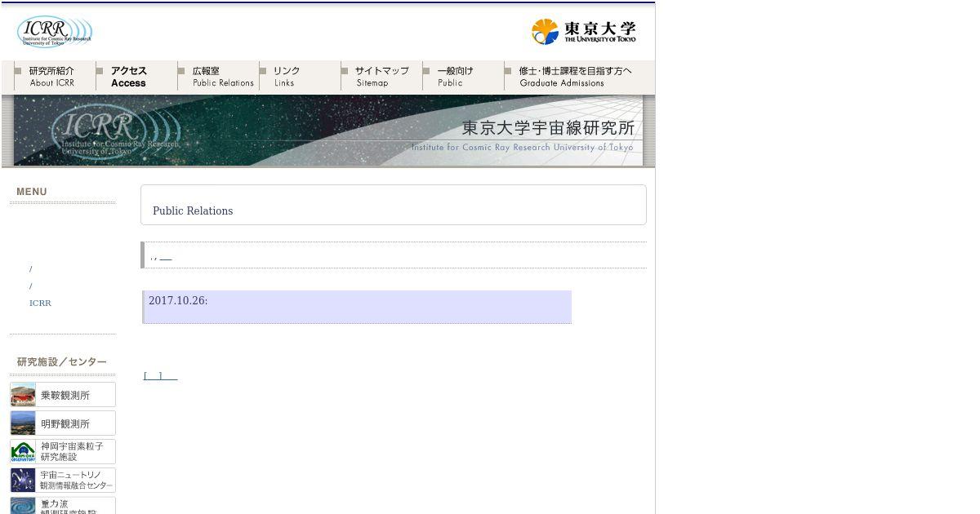The height and width of the screenshot is (514, 980).
Task: Open the Public Relations menu
Action: tap(218, 77)
